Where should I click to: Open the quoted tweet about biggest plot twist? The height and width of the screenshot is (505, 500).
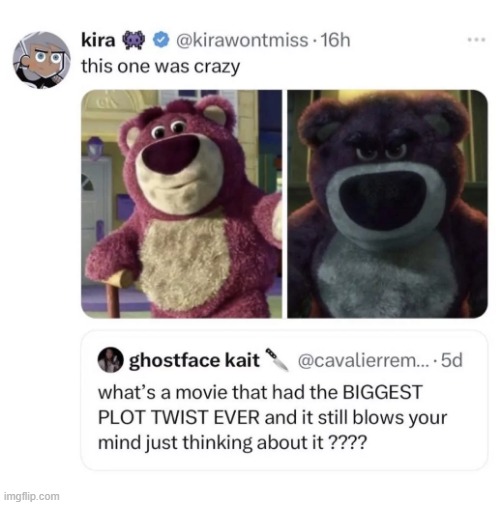click(x=284, y=400)
